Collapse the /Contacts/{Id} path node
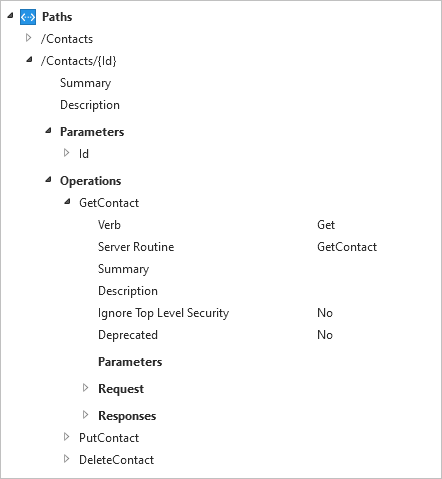 coord(30,60)
